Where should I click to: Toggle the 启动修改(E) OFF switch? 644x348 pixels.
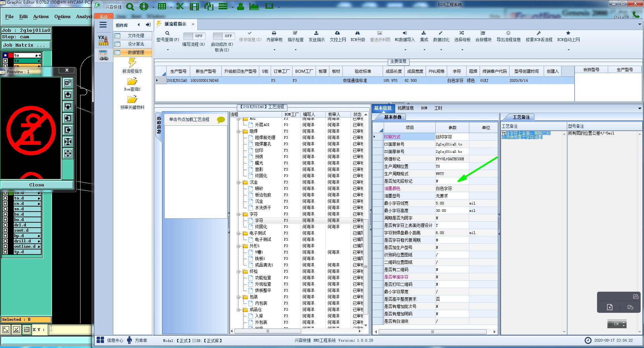[x=224, y=36]
